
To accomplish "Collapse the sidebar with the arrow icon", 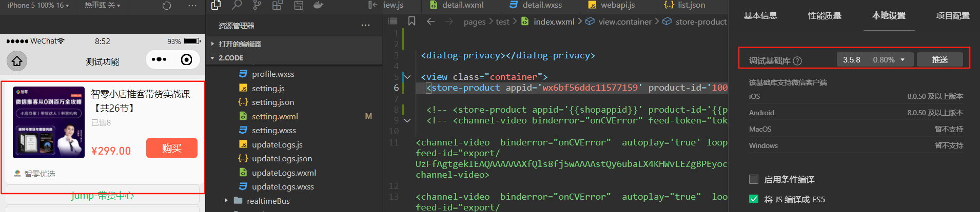I will click(x=373, y=5).
